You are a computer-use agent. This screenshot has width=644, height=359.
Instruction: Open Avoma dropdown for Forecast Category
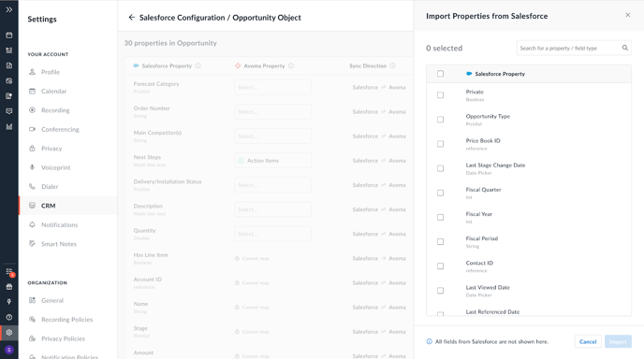coord(272,87)
